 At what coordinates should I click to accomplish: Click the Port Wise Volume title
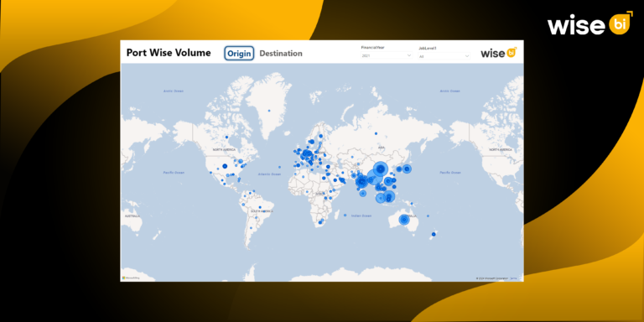click(169, 53)
